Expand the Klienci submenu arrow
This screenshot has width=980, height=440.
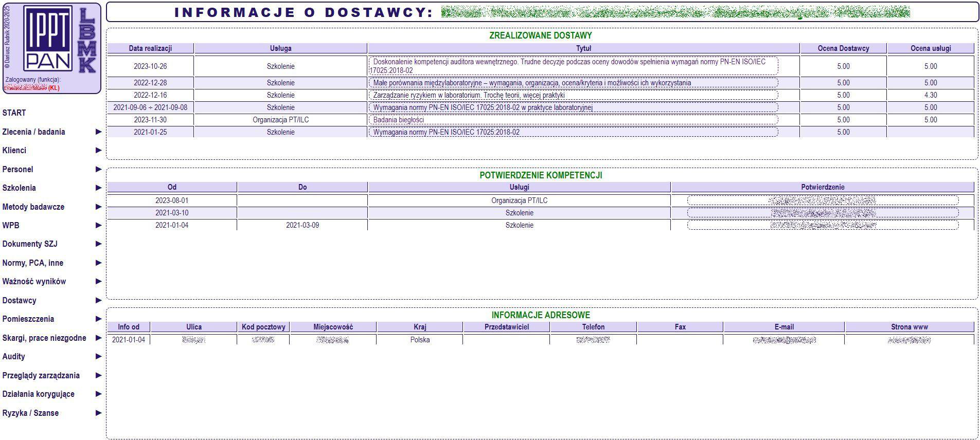click(x=98, y=151)
